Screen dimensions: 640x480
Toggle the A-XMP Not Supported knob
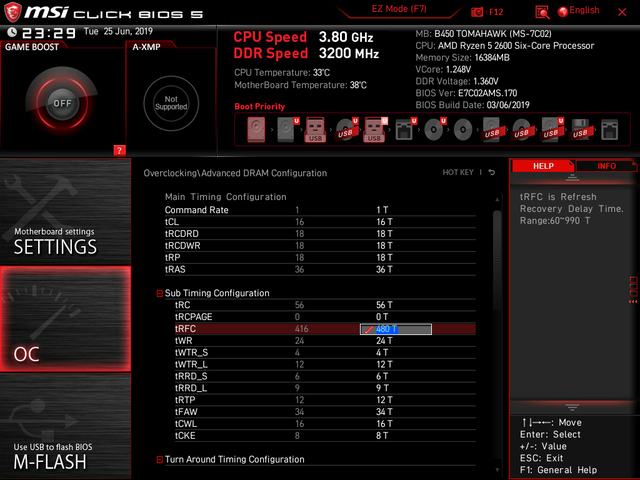point(171,103)
